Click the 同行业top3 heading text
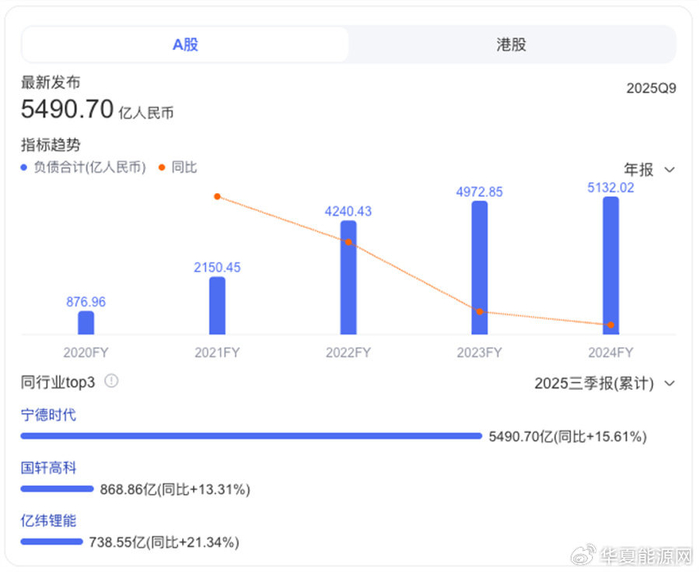The height and width of the screenshot is (572, 700). coord(58,382)
